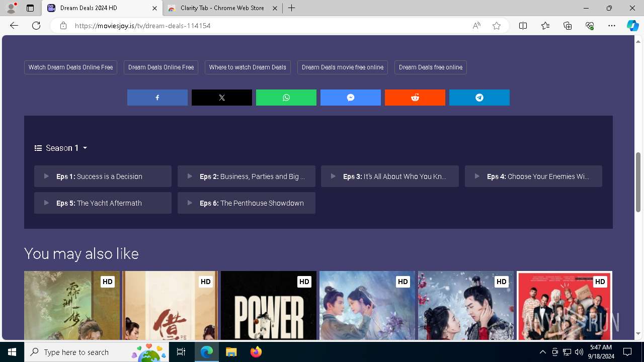The image size is (644, 362).
Task: Share the page on X (Twitter)
Action: coord(222,98)
